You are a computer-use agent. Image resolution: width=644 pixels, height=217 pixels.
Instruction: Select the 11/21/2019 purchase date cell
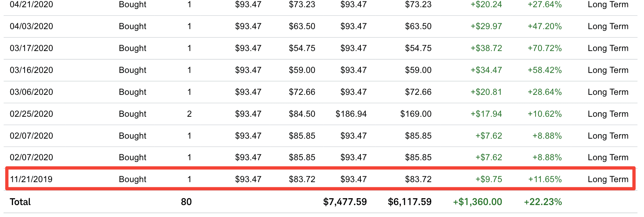pyautogui.click(x=31, y=179)
